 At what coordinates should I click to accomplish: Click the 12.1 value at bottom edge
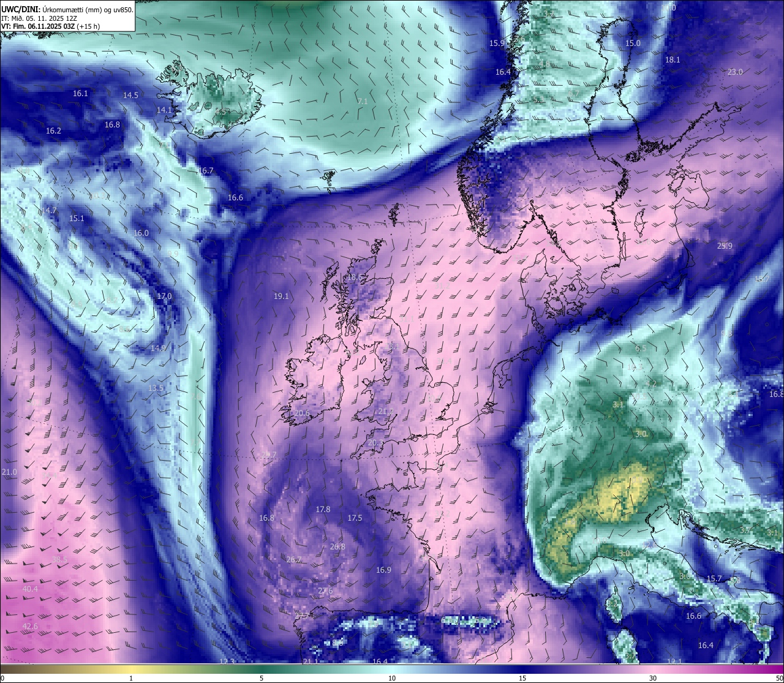[674, 662]
